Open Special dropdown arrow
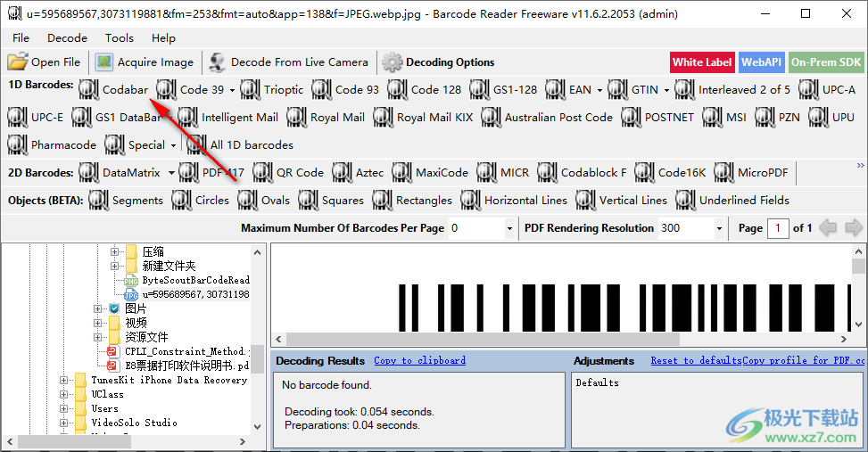 [173, 145]
